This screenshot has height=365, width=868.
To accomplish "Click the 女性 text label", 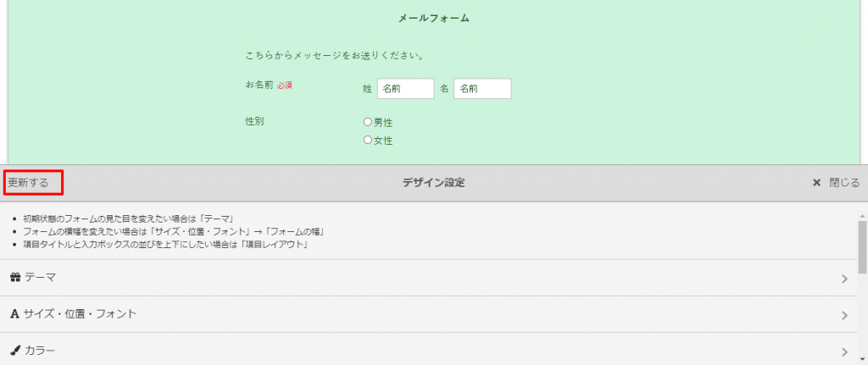I will [x=383, y=141].
